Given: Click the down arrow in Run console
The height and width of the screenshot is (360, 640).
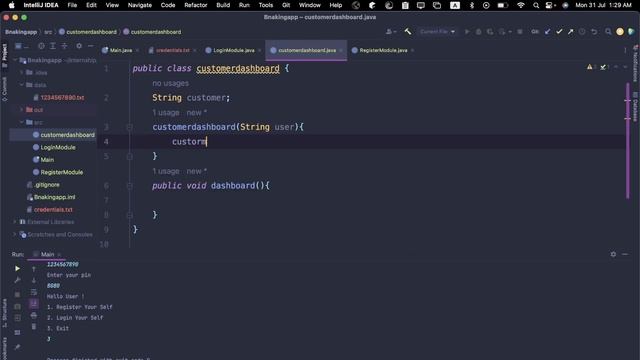Looking at the screenshot, I should [x=33, y=280].
